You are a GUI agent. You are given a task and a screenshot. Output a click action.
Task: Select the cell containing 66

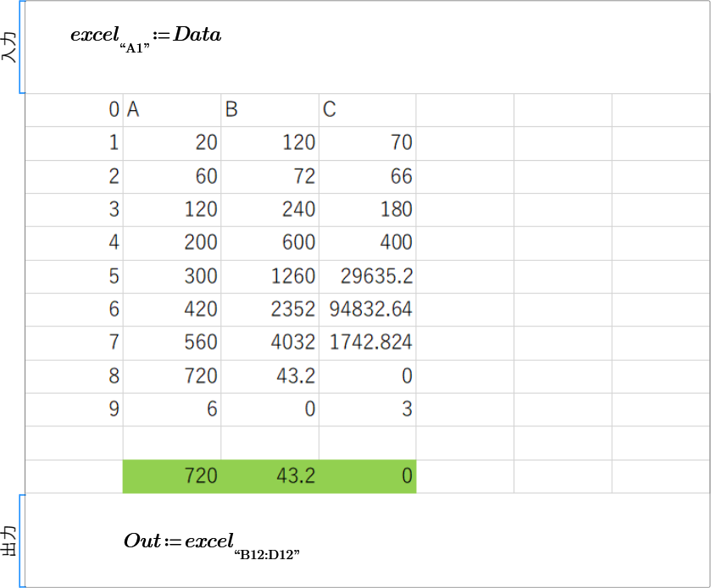coord(368,176)
